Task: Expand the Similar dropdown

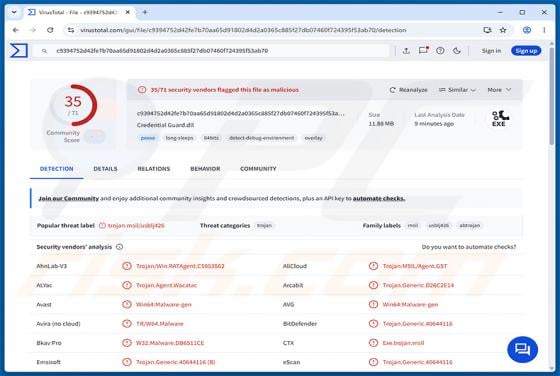Action: click(457, 90)
